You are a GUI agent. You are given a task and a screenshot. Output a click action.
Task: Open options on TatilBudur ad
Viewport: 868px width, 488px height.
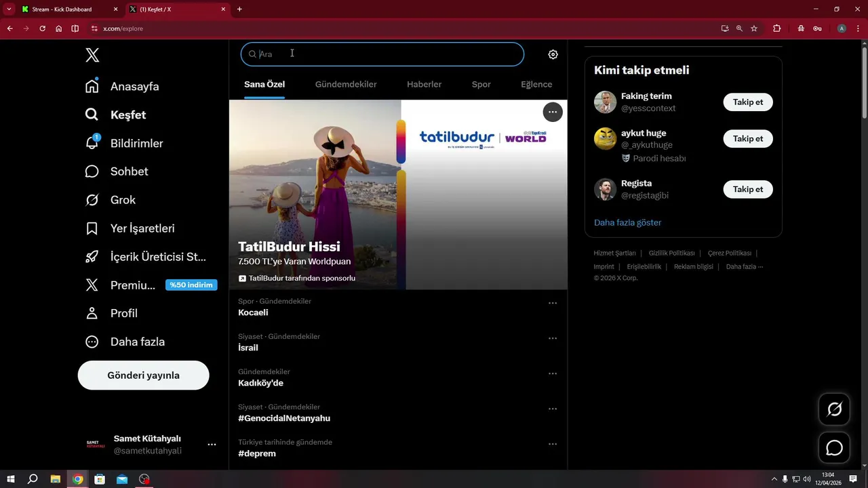click(x=553, y=112)
